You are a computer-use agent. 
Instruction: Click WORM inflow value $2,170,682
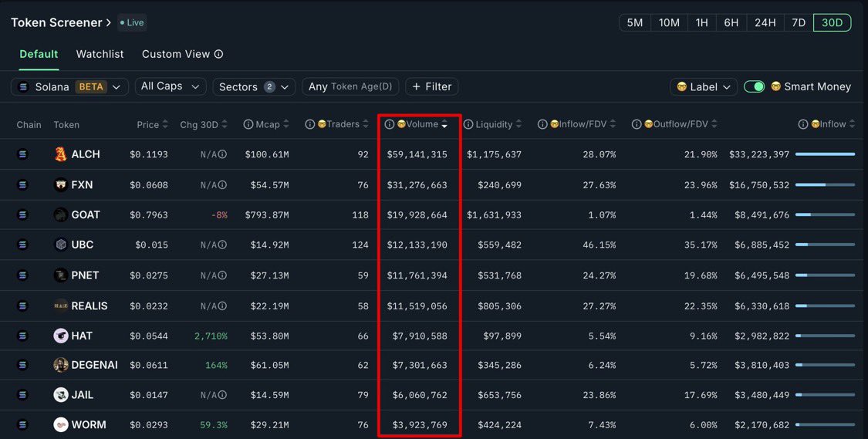(762, 424)
